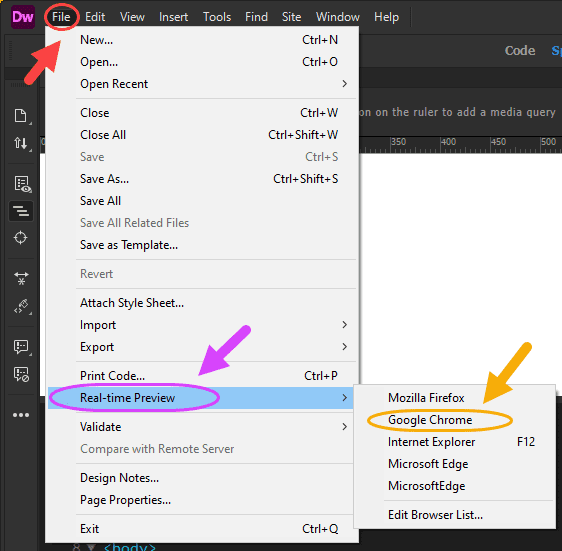Click the Expand All code icon

(21, 278)
